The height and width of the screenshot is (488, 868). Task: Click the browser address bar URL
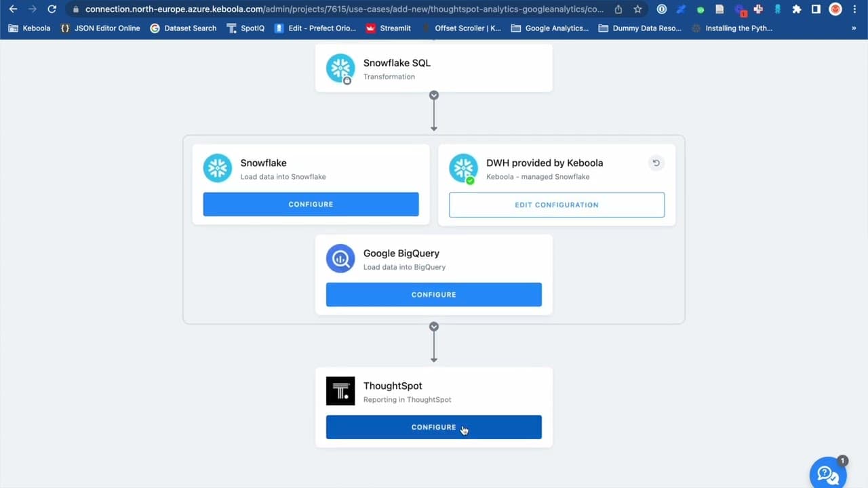click(344, 9)
